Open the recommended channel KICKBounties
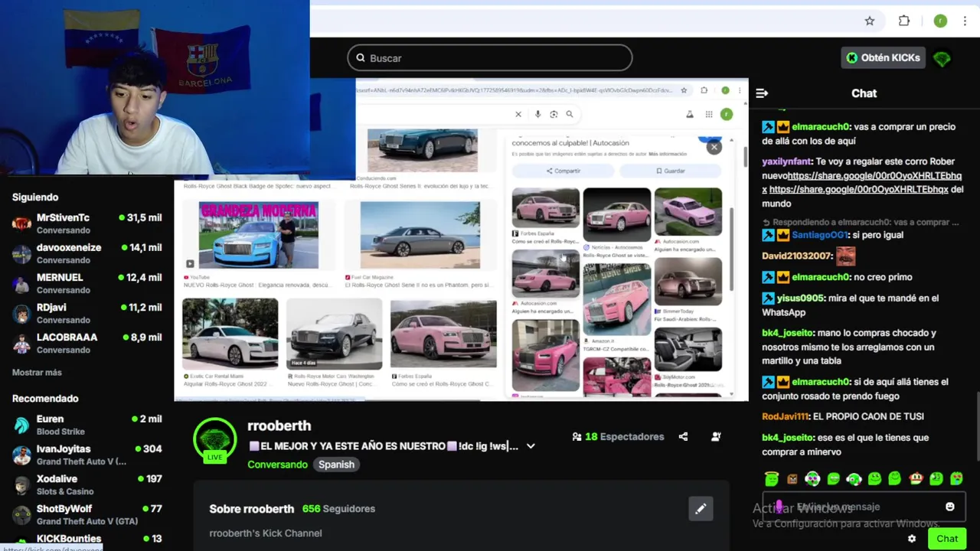 (87, 539)
